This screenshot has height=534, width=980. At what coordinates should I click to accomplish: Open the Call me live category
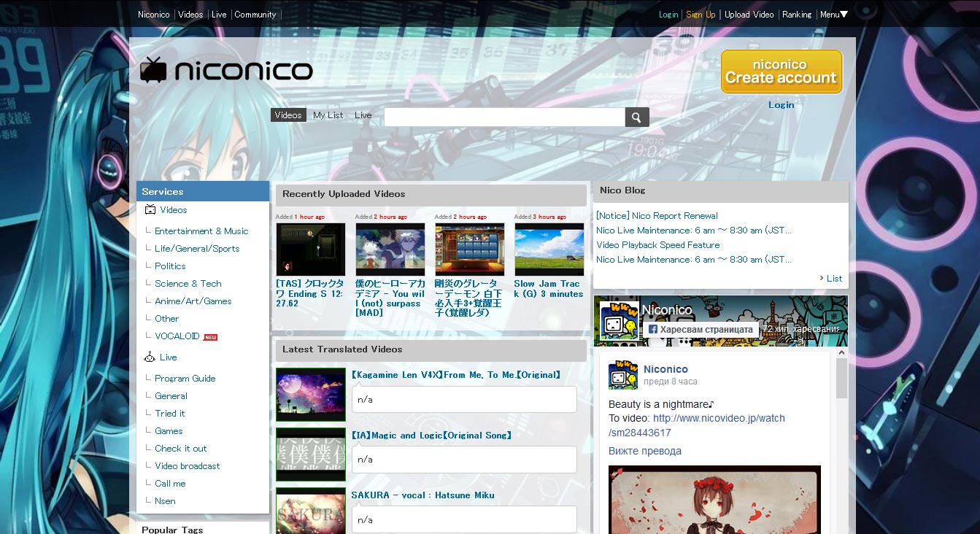(170, 484)
